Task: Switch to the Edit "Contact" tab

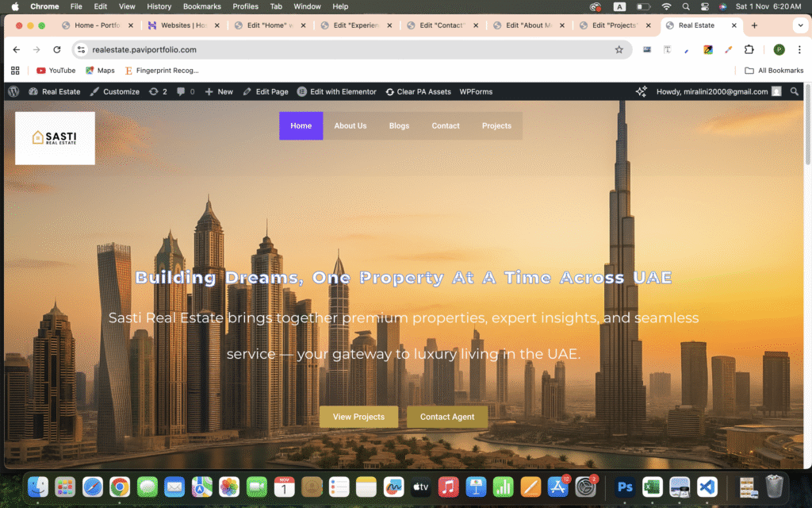Action: 440,25
